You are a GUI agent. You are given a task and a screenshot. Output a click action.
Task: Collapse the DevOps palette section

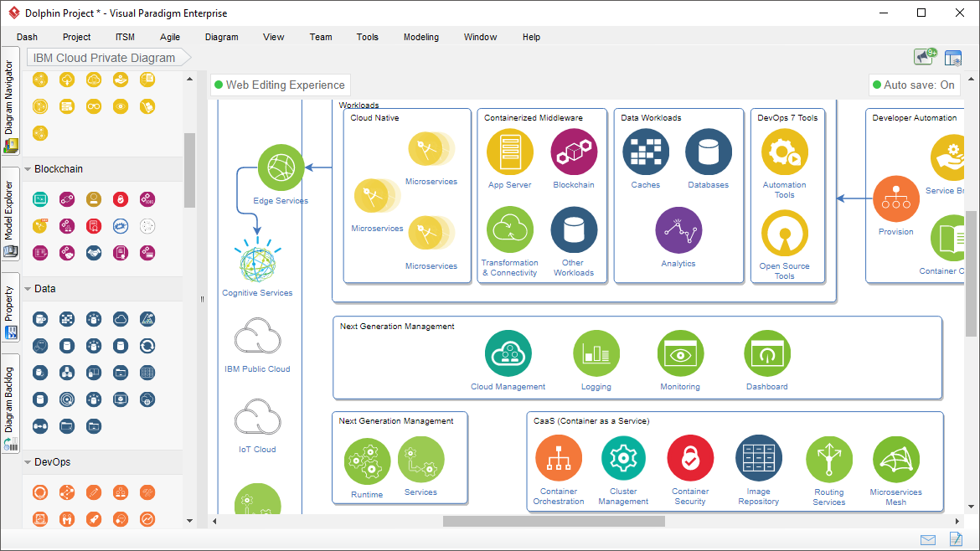pyautogui.click(x=28, y=462)
